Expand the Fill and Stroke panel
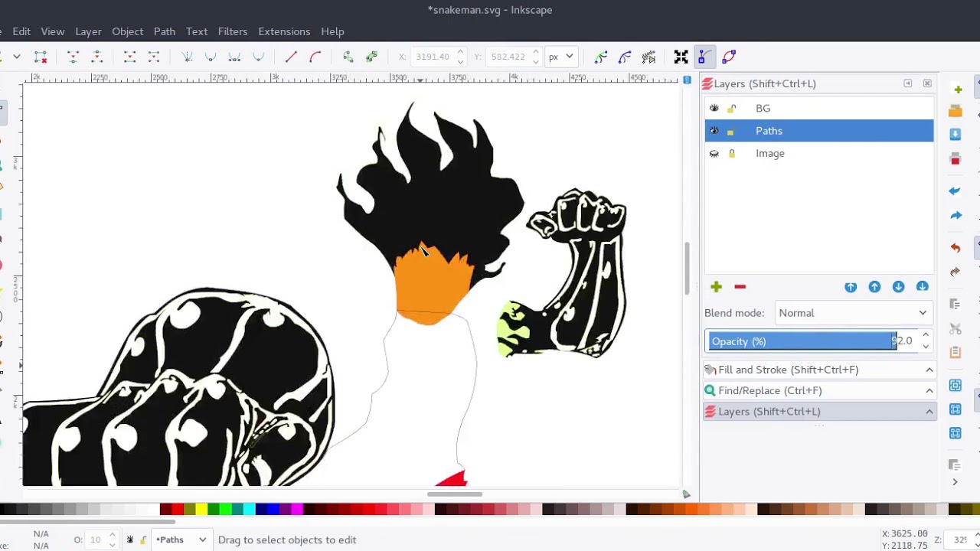This screenshot has height=551, width=980. tap(819, 370)
